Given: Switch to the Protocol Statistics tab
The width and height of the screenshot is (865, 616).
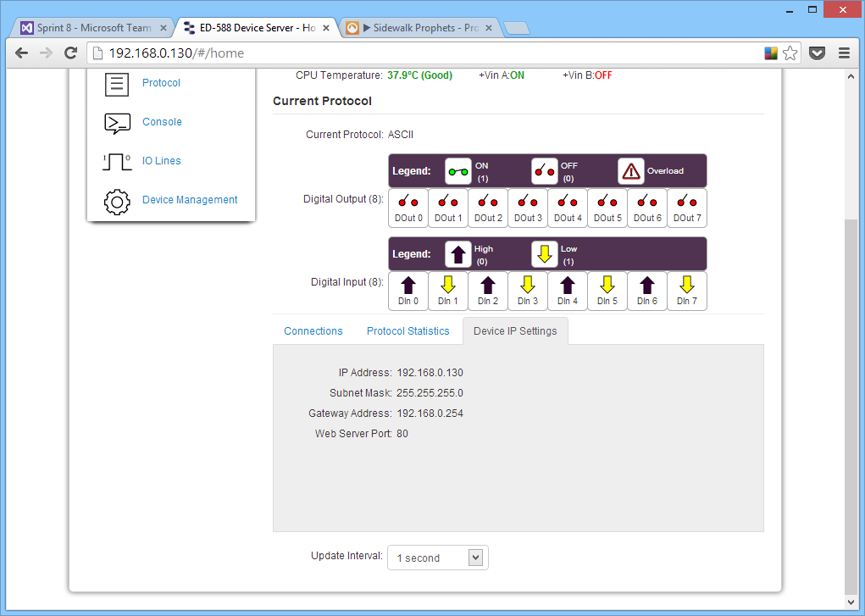Looking at the screenshot, I should tap(408, 331).
